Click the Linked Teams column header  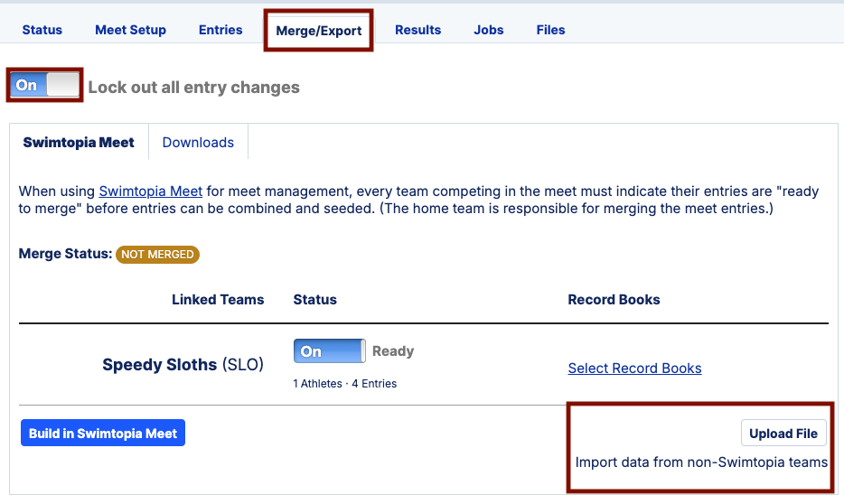click(x=218, y=300)
